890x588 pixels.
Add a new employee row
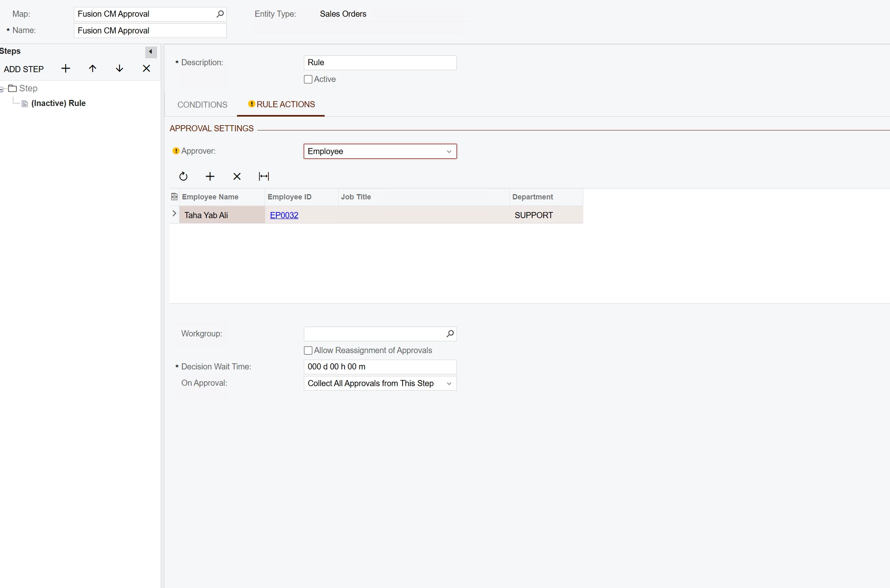point(210,176)
